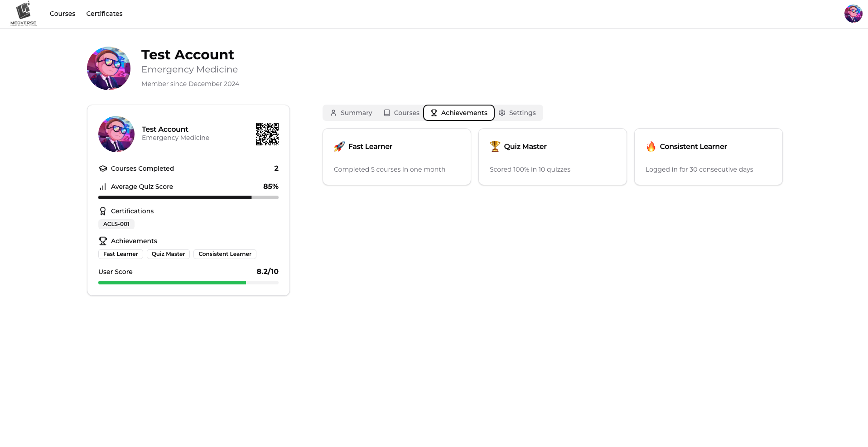Click the ribbon Certifications icon
This screenshot has width=868, height=447.
point(103,211)
